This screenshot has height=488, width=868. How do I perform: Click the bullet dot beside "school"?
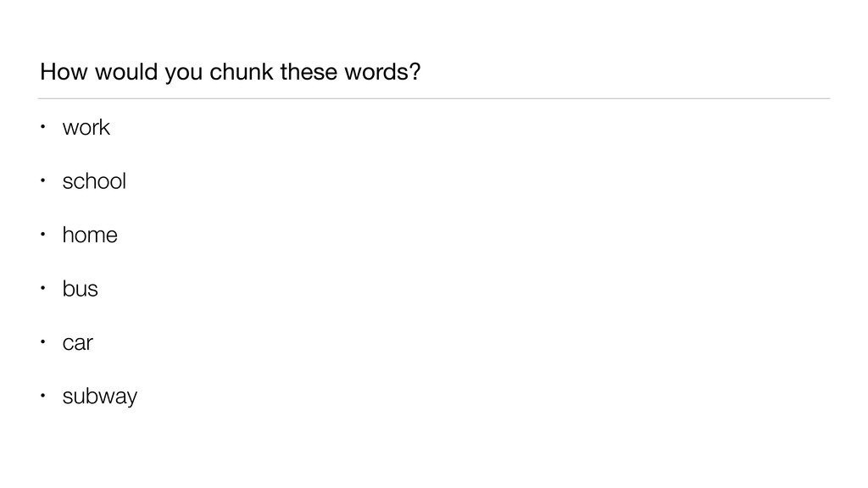tap(42, 181)
